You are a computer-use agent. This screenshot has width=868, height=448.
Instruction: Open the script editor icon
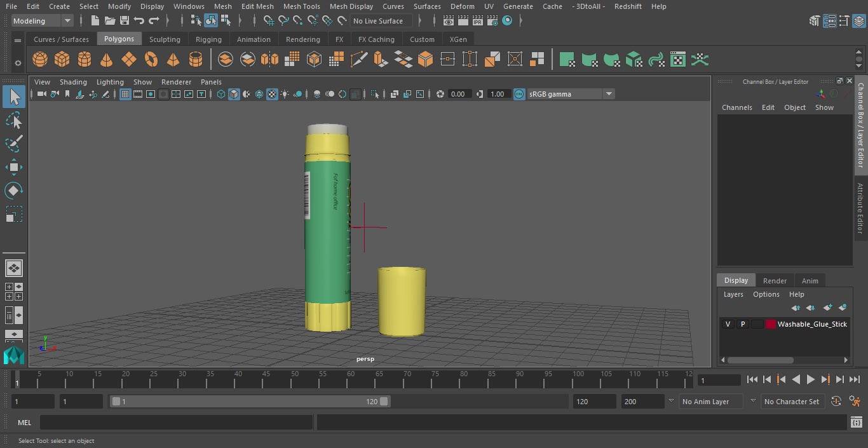(x=857, y=423)
